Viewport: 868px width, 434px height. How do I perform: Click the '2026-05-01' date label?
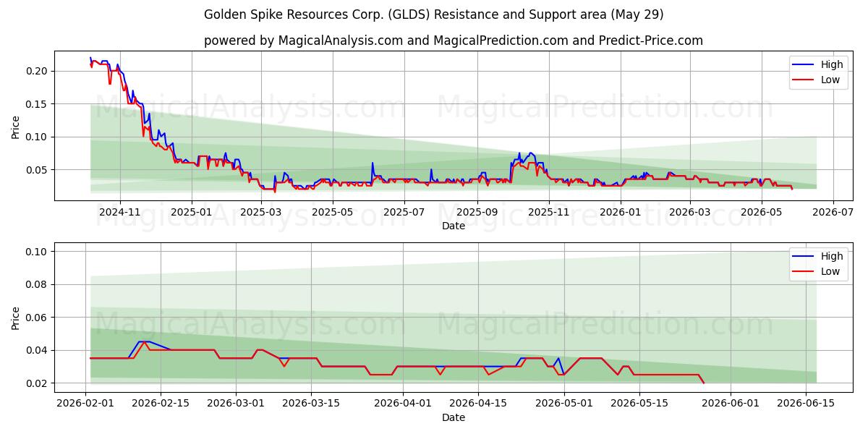(x=564, y=404)
